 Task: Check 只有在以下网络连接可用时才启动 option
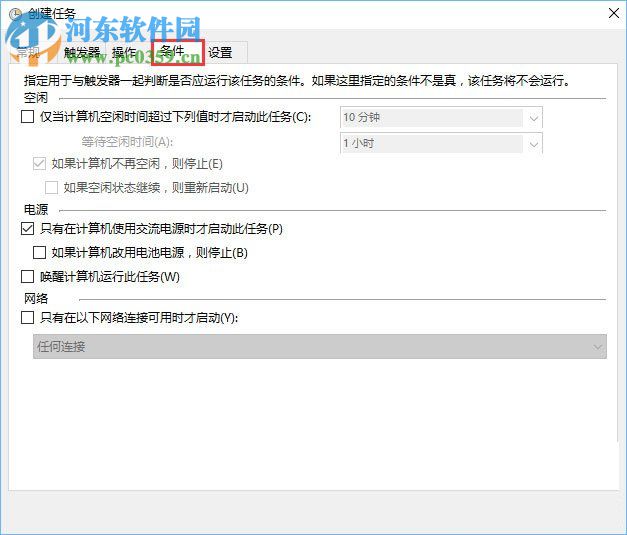tap(28, 317)
